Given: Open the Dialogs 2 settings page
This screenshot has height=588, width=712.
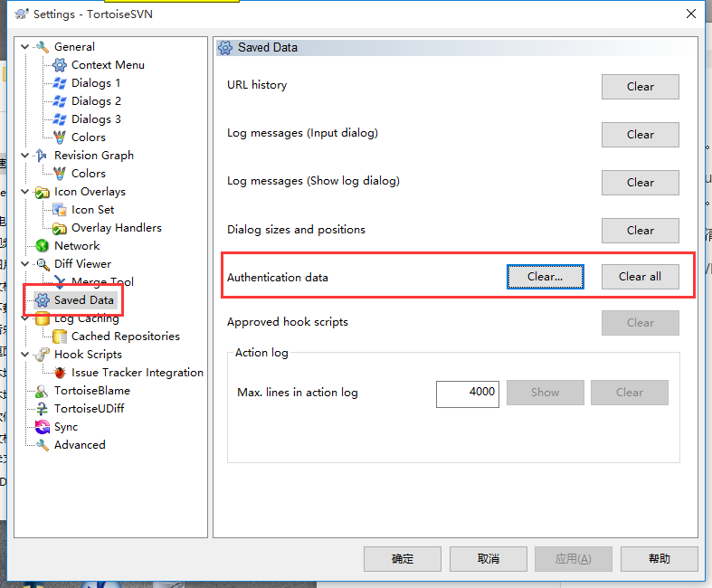Looking at the screenshot, I should click(96, 101).
